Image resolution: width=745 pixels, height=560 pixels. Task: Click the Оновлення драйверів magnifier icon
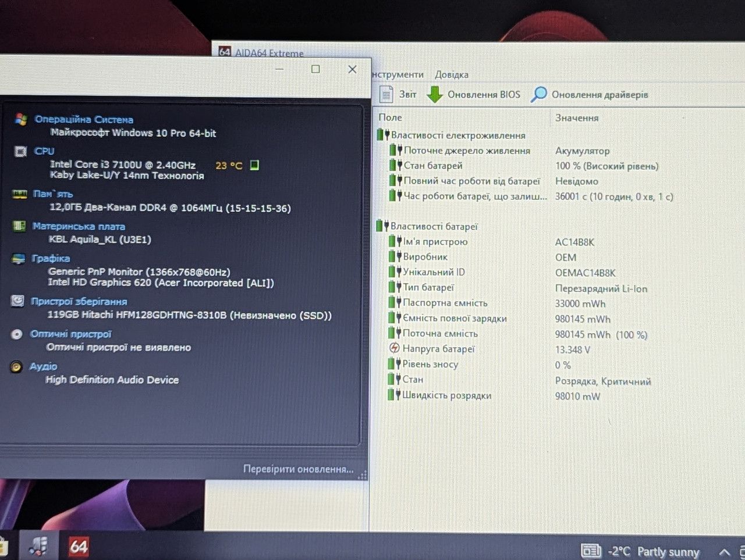click(x=539, y=94)
